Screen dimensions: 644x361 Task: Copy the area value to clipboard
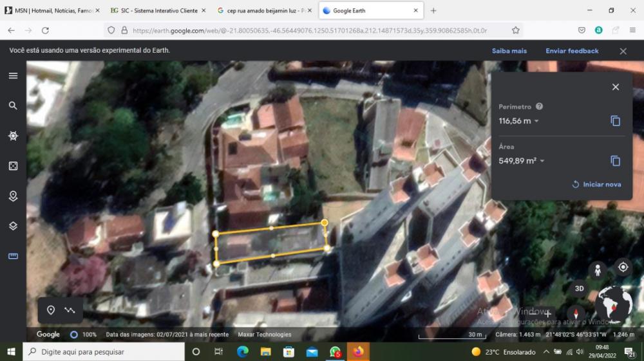[615, 161]
